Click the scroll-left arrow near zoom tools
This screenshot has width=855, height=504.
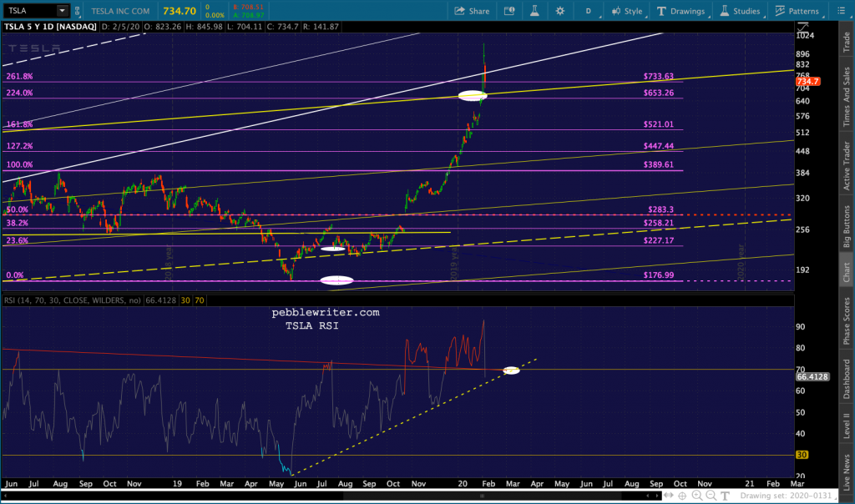click(647, 496)
